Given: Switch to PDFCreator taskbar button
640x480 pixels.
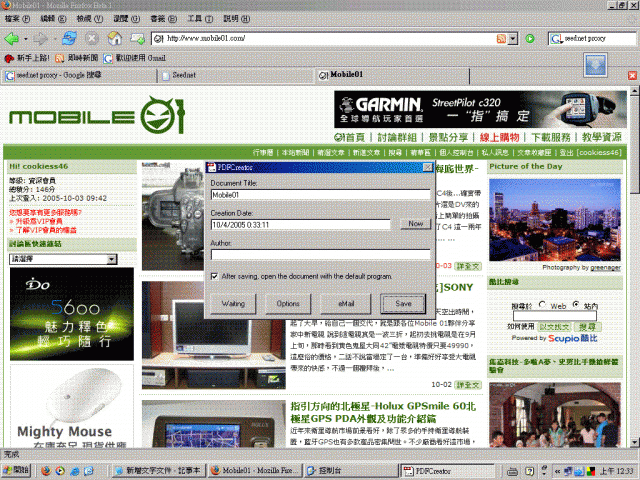Looking at the screenshot, I should 447,471.
